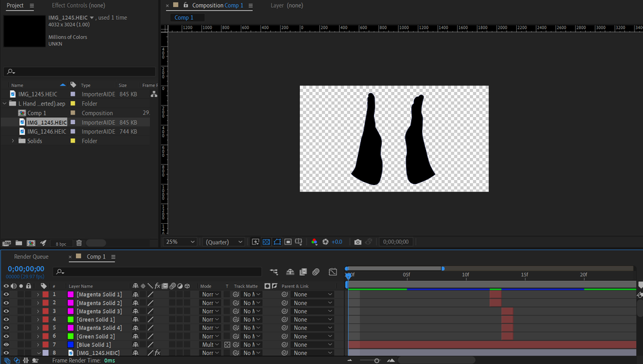Viewport: 643px width, 364px height.
Task: Open the Effect Controls tab
Action: 79,5
